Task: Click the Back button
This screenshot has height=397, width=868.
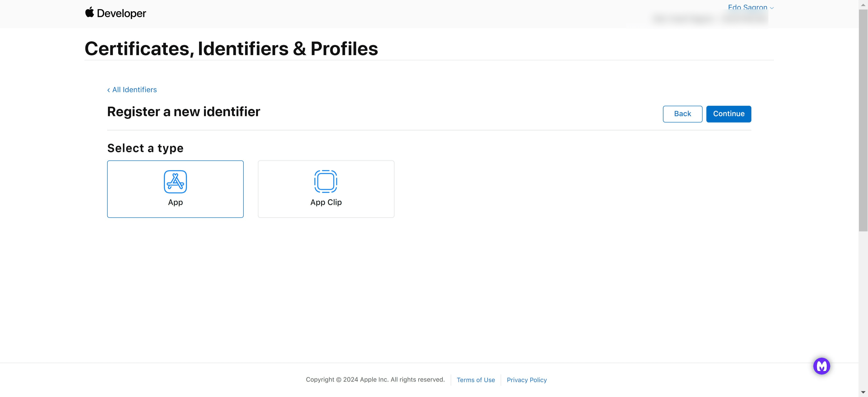Action: click(682, 114)
